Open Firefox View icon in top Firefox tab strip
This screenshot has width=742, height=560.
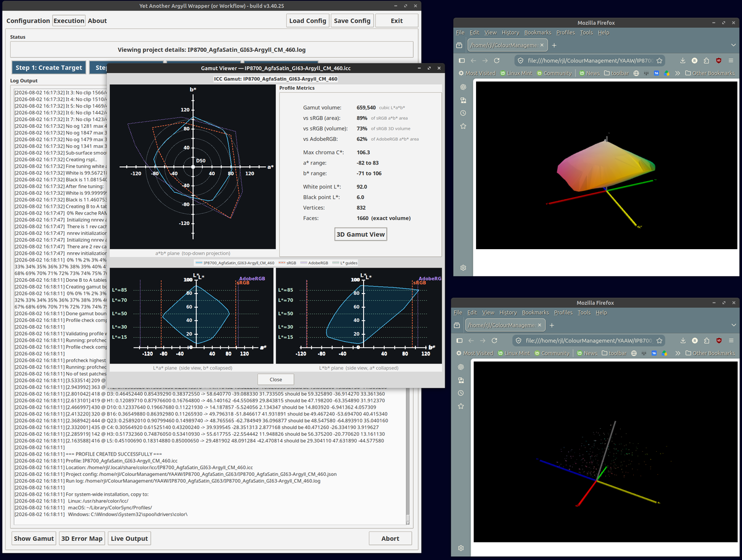tap(459, 45)
